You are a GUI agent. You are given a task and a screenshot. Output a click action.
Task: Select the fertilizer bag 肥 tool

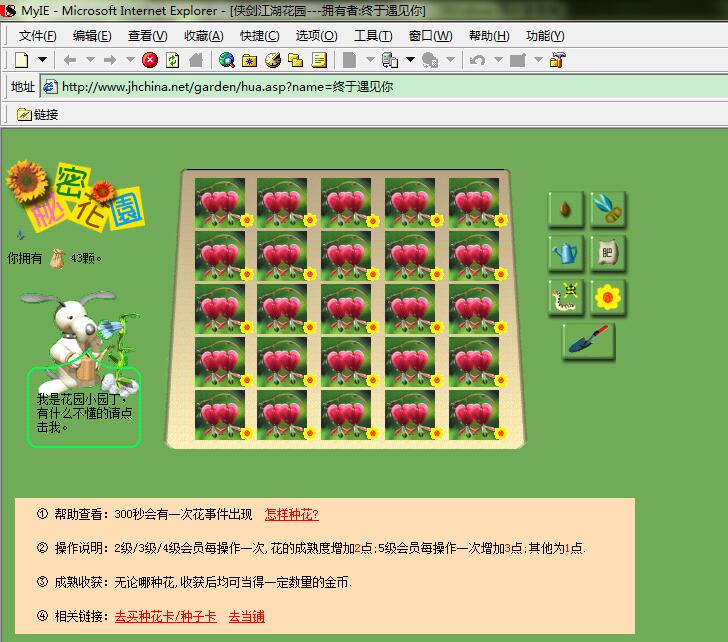tap(608, 253)
